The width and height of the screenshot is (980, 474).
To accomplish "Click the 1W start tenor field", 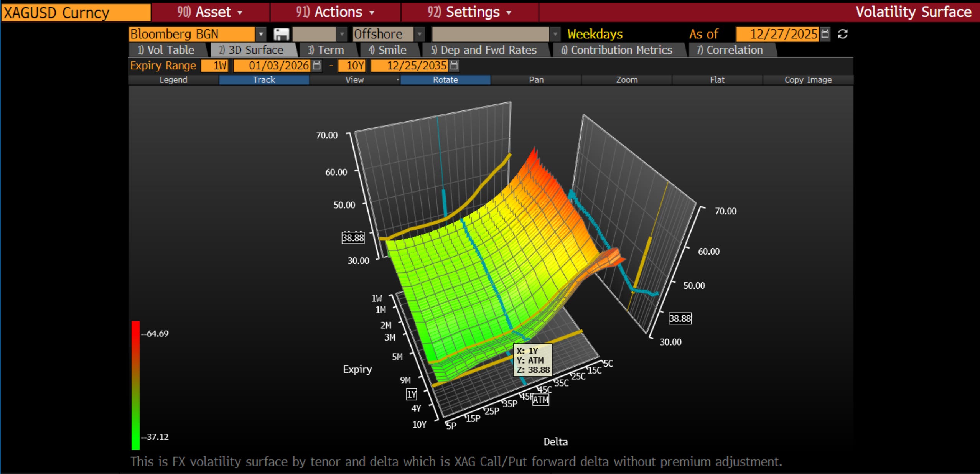I will (215, 66).
